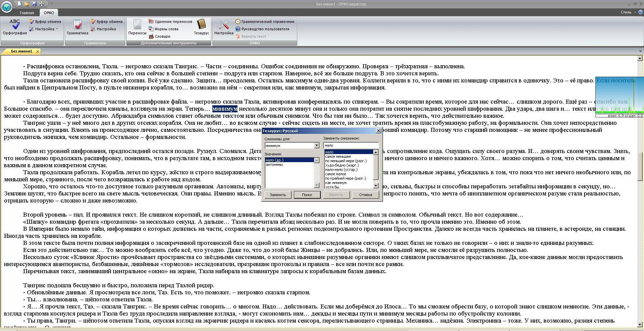
Task: Expand the Стиль menu at top right
Action: (x=628, y=12)
